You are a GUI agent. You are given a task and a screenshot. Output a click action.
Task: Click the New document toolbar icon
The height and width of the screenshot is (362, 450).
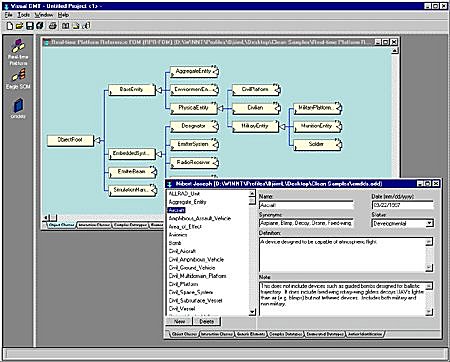pos(10,26)
